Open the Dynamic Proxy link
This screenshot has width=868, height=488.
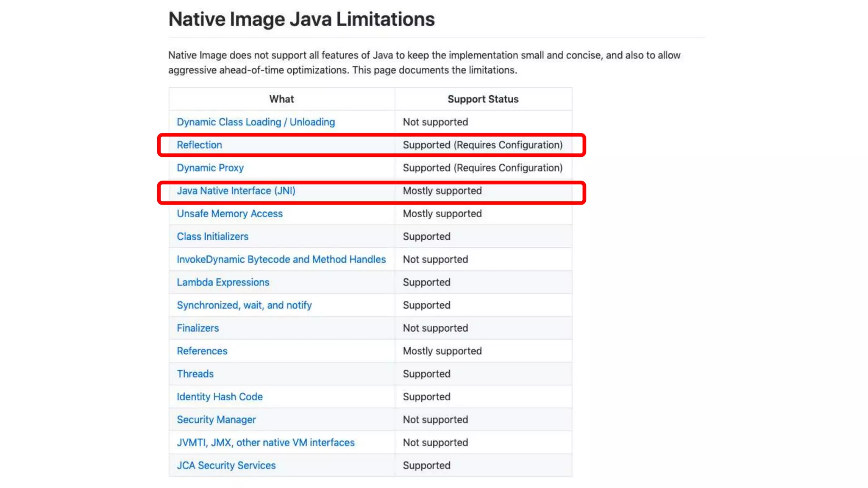click(x=210, y=168)
